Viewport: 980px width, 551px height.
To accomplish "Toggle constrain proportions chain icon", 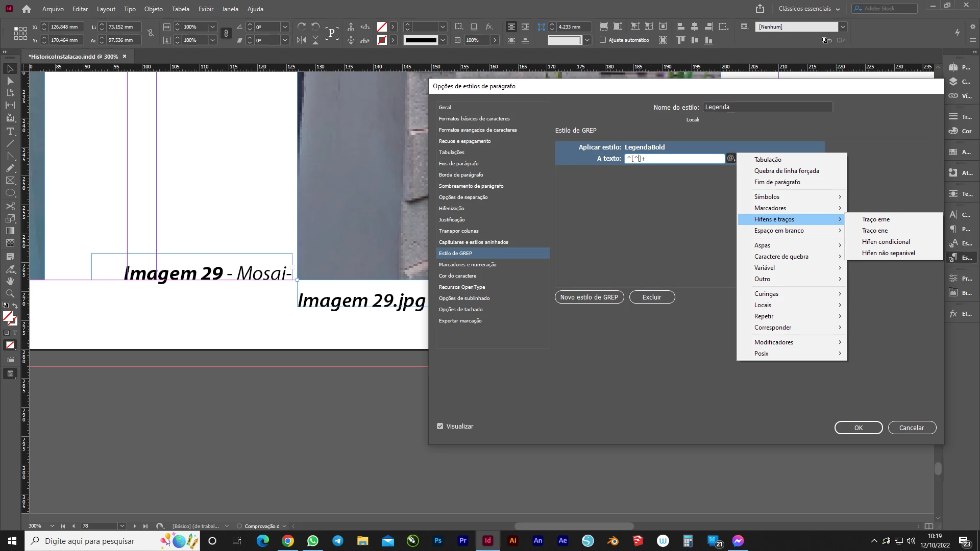I will [226, 33].
